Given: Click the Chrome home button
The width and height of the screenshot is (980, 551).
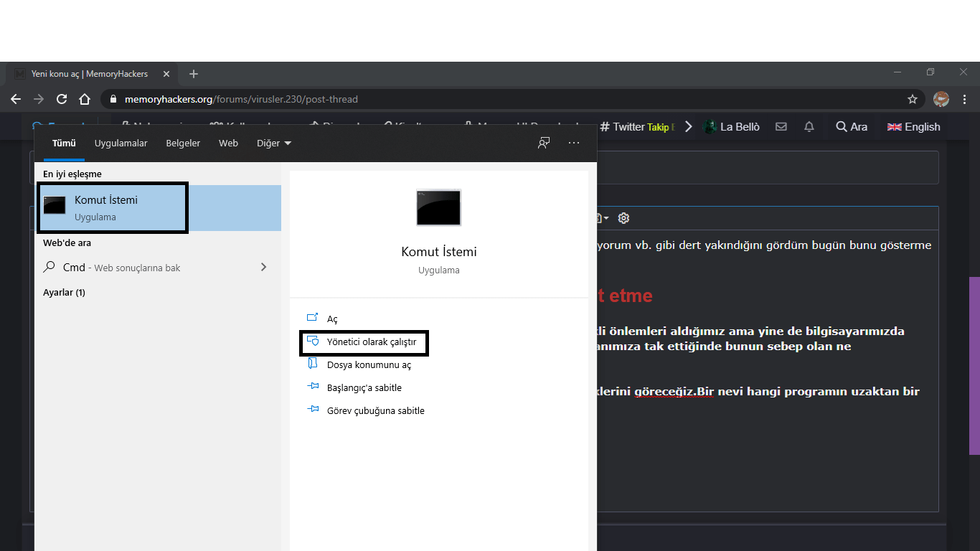Looking at the screenshot, I should pos(85,99).
